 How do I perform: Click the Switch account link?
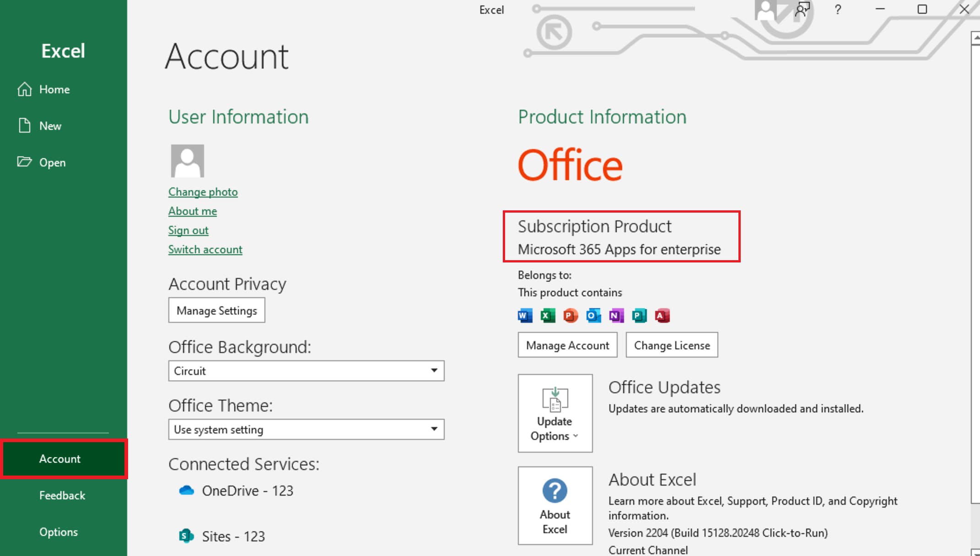pos(205,250)
